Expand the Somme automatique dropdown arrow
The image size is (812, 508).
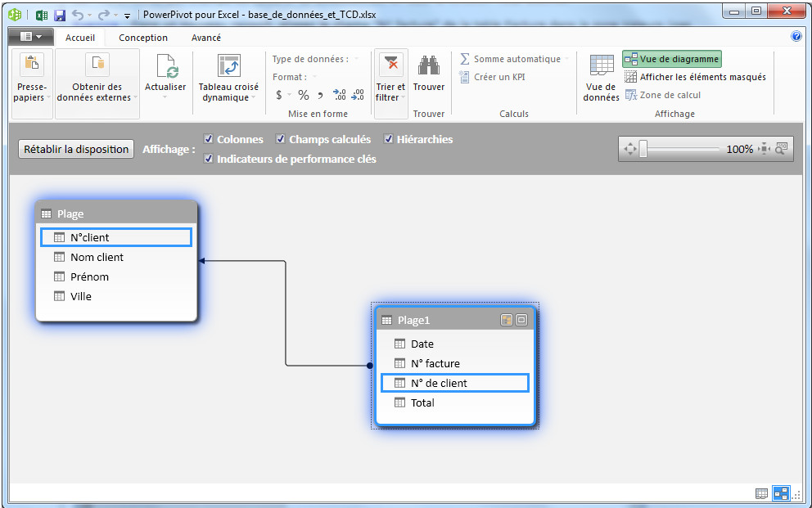click(x=566, y=59)
